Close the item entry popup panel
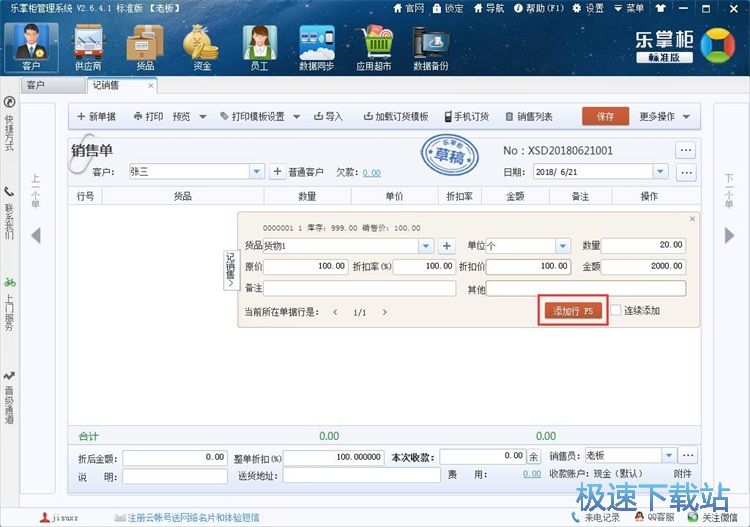The height and width of the screenshot is (527, 750). 692,219
